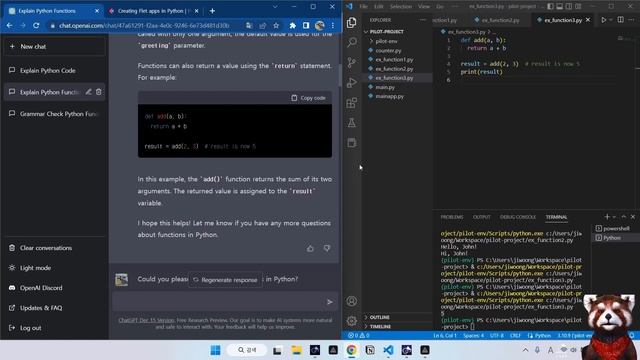Screen dimensions: 640x360
Task: Maximize terminal panel with chevron up
Action: 623,217
